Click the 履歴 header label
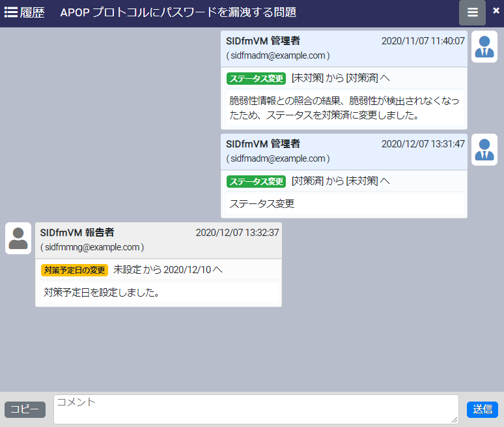Screen dimensions: 504x427 click(x=32, y=12)
